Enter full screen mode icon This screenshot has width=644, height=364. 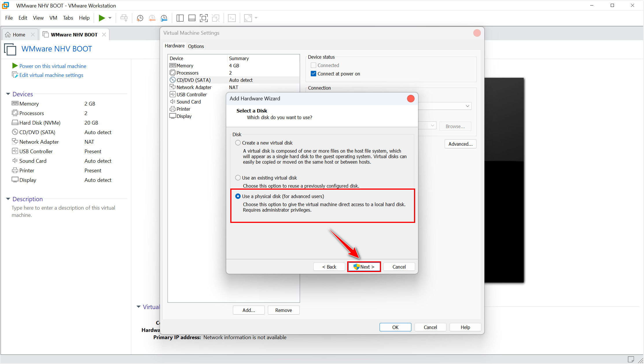tap(204, 18)
